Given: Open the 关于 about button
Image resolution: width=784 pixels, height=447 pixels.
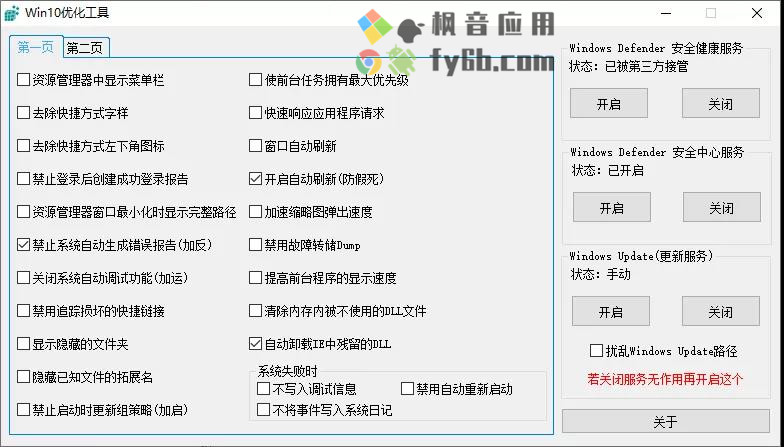Looking at the screenshot, I should pyautogui.click(x=666, y=422).
